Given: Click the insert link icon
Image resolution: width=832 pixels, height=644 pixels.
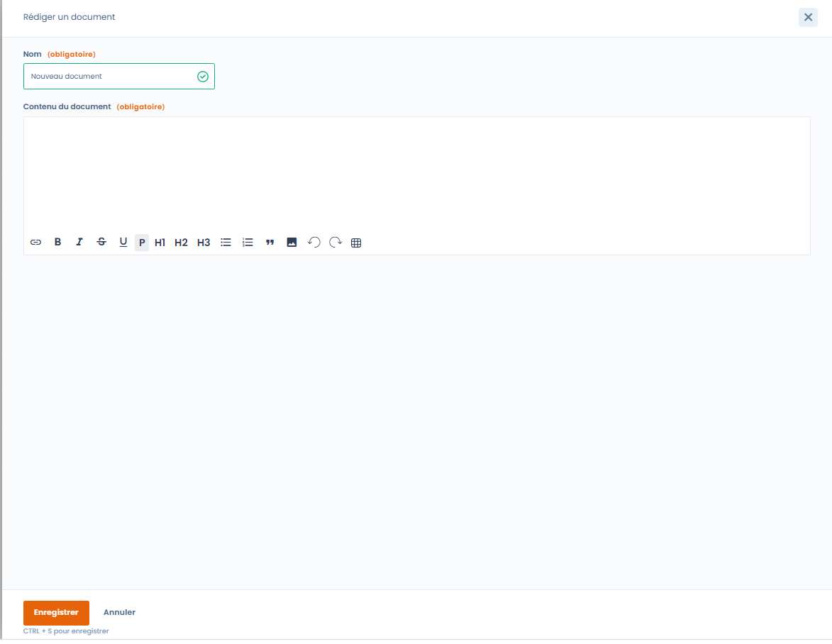Looking at the screenshot, I should coord(35,243).
